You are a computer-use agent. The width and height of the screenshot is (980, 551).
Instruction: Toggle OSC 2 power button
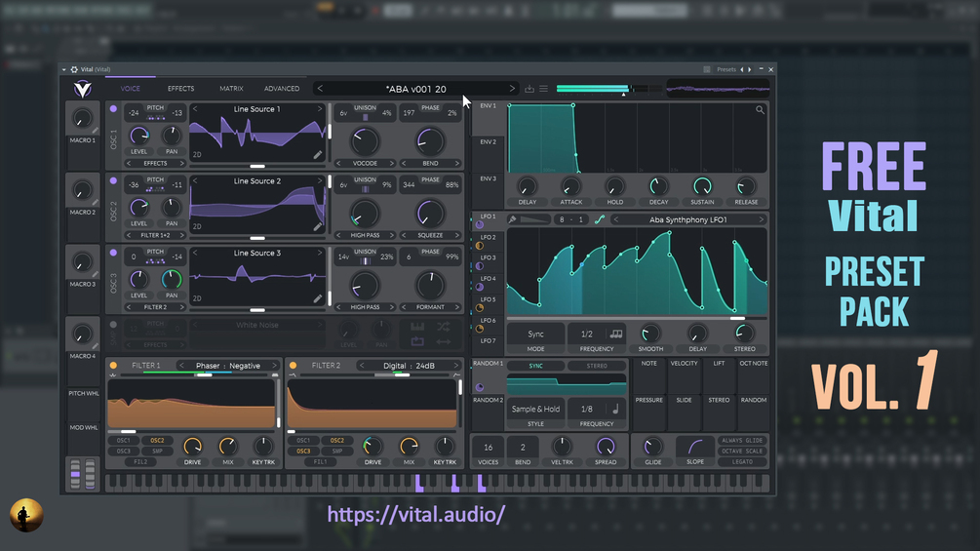pyautogui.click(x=113, y=180)
